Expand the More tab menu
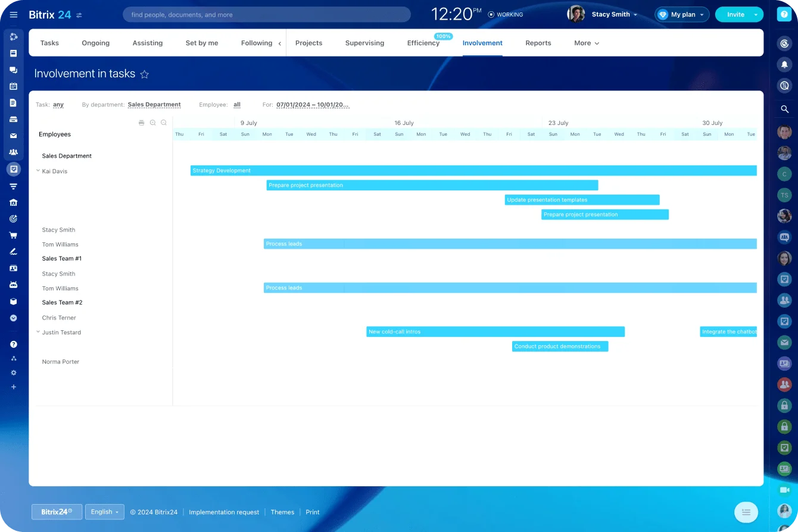Image resolution: width=798 pixels, height=532 pixels. click(x=586, y=43)
